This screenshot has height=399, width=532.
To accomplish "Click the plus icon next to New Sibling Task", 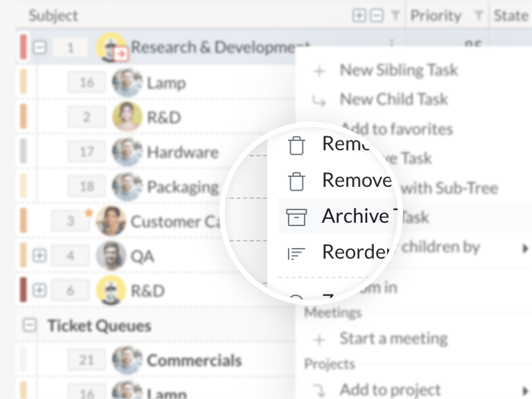I will coord(319,71).
